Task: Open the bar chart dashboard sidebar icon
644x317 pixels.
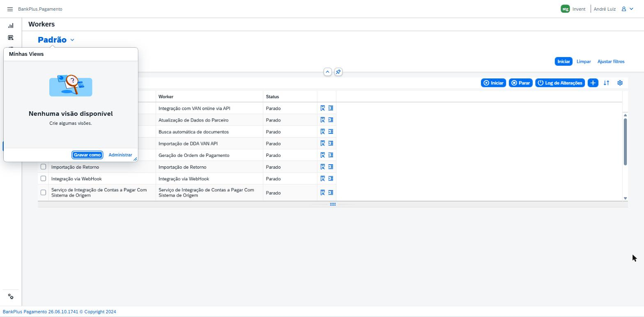Action: coord(11,25)
